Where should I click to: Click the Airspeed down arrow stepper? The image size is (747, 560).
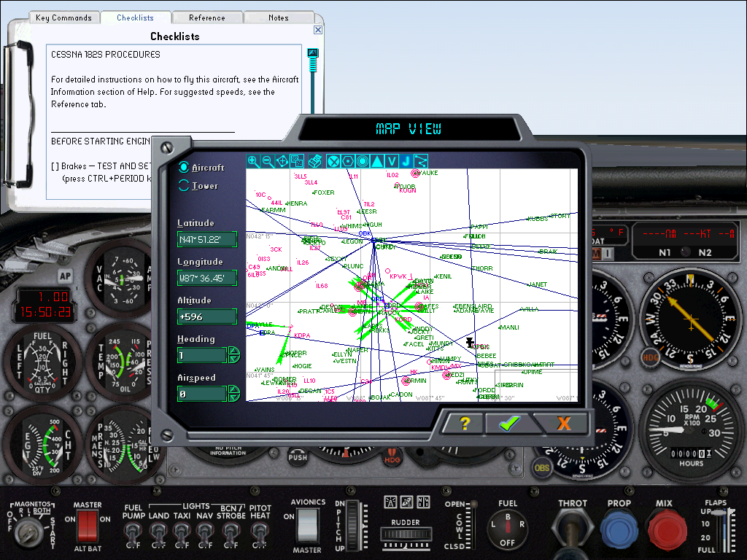[232, 397]
